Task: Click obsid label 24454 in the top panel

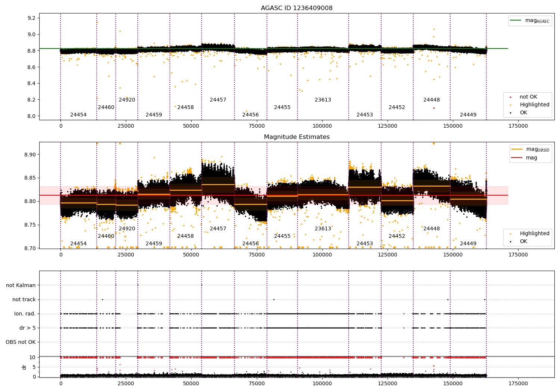Action: tap(78, 115)
